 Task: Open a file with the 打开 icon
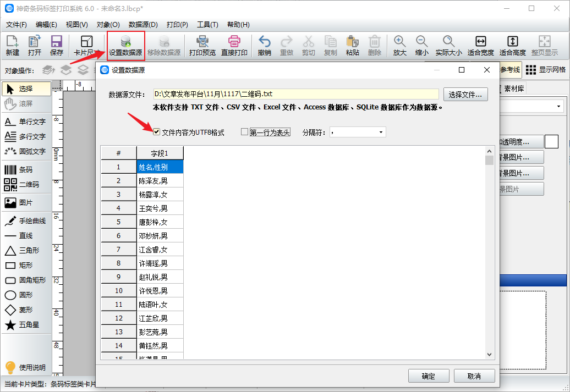pos(35,46)
